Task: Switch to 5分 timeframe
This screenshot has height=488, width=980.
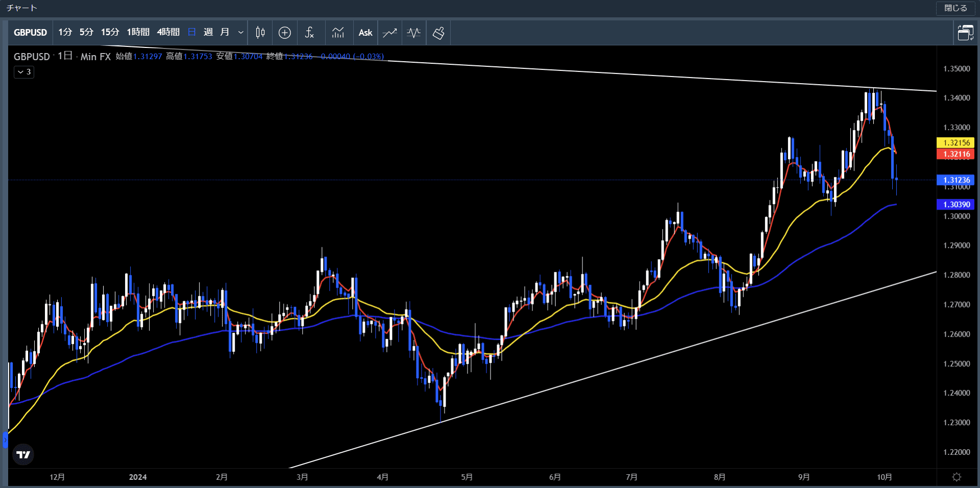Action: tap(86, 32)
